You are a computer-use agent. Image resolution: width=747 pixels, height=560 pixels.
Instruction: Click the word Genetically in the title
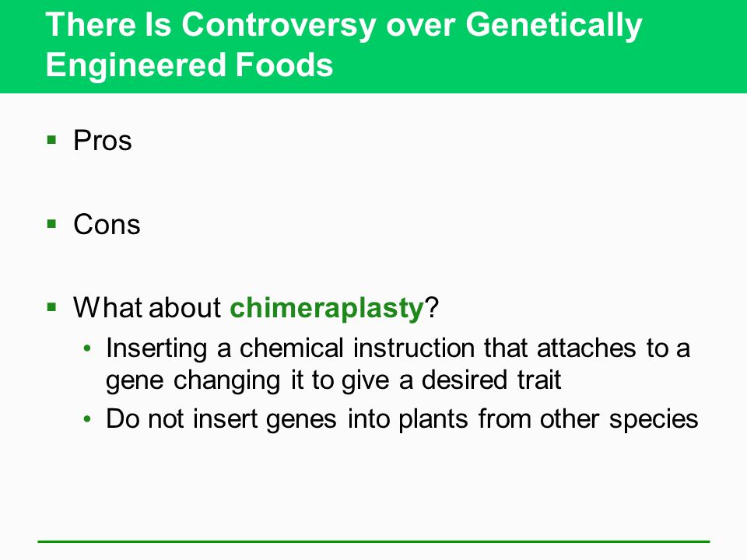pyautogui.click(x=553, y=24)
